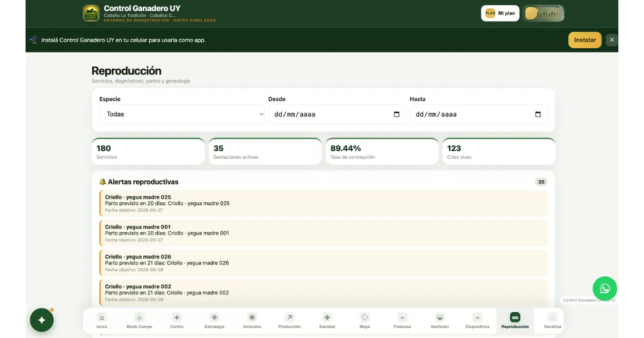The image size is (644, 338).
Task: Click the Alertas reproductivas heading
Action: [x=139, y=182]
